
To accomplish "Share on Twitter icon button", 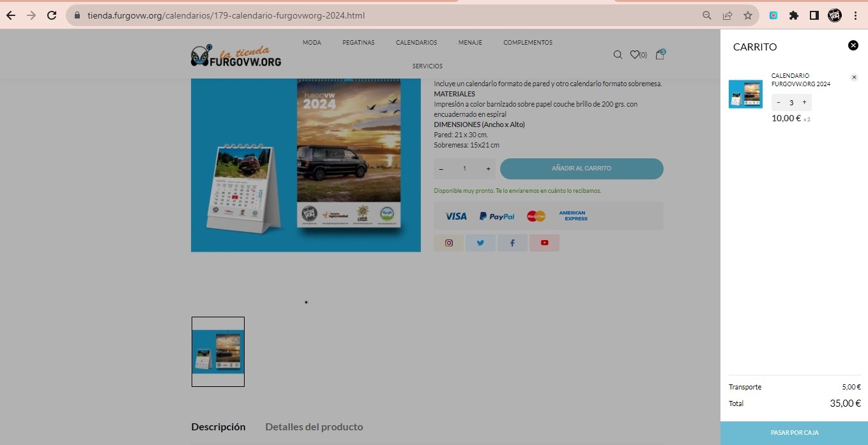I will click(480, 243).
